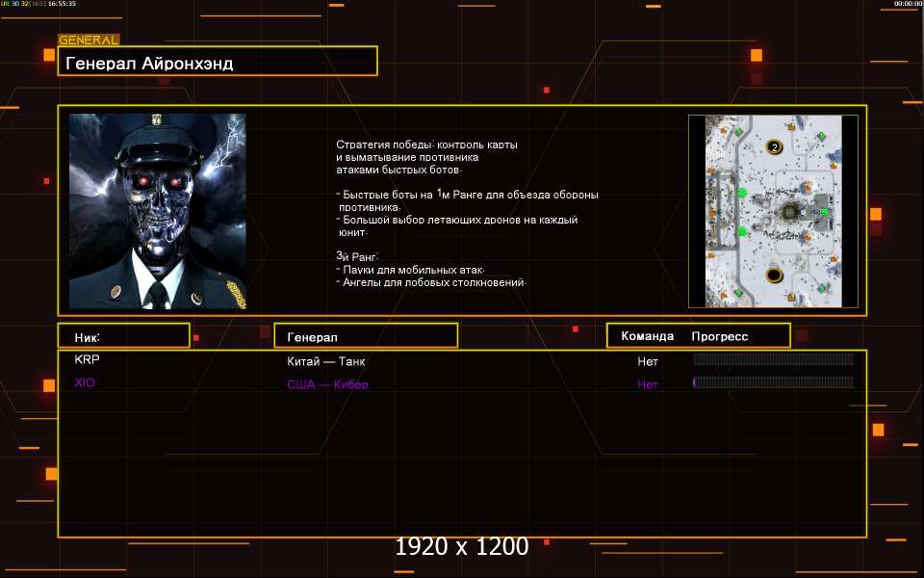Image resolution: width=924 pixels, height=578 pixels.
Task: Select player XIO in the list
Action: (x=85, y=382)
